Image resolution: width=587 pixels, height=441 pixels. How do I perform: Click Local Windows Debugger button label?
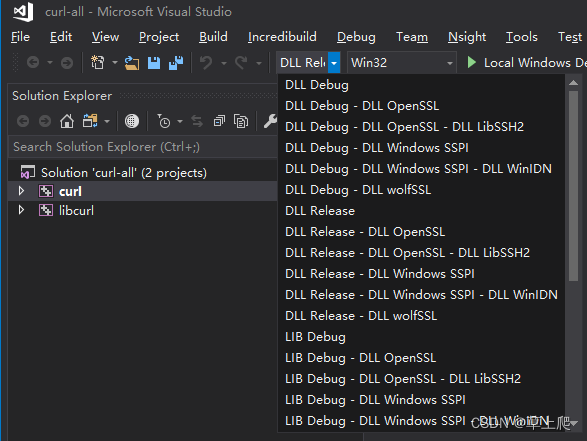(535, 63)
